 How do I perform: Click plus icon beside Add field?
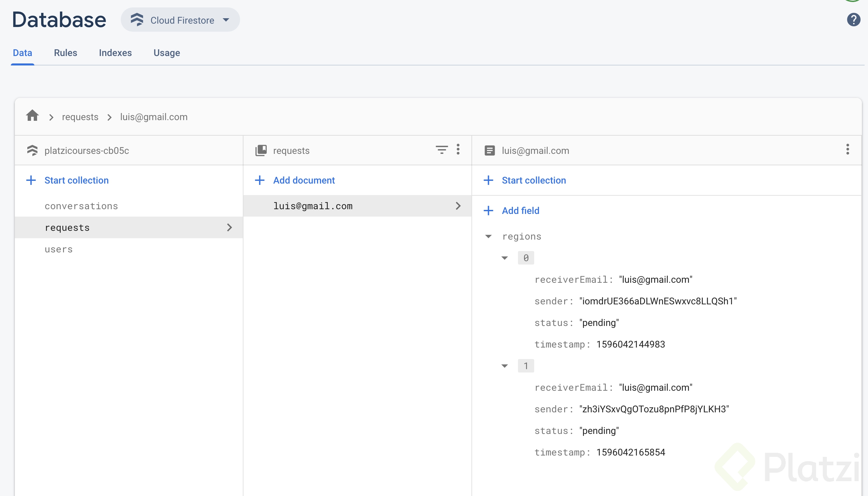coord(489,211)
